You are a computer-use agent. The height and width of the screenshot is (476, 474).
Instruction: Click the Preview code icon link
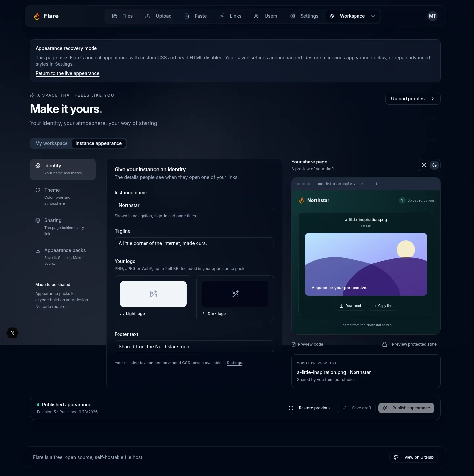pyautogui.click(x=307, y=344)
